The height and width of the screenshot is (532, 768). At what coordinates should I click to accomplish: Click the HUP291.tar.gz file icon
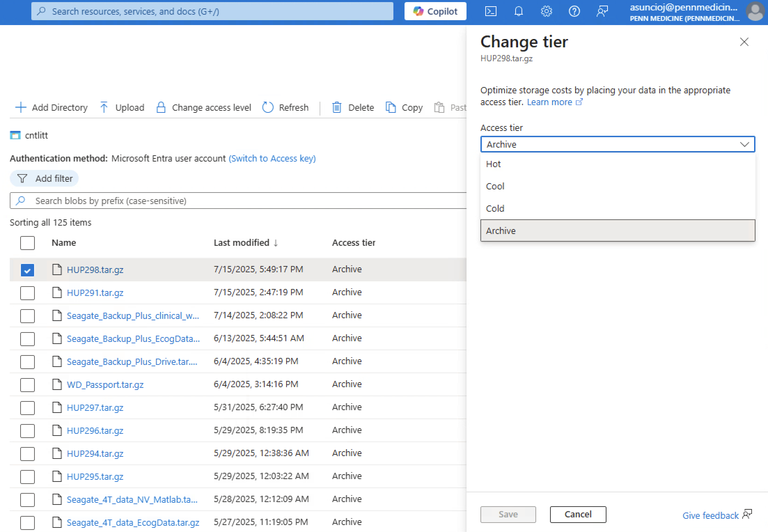tap(57, 292)
